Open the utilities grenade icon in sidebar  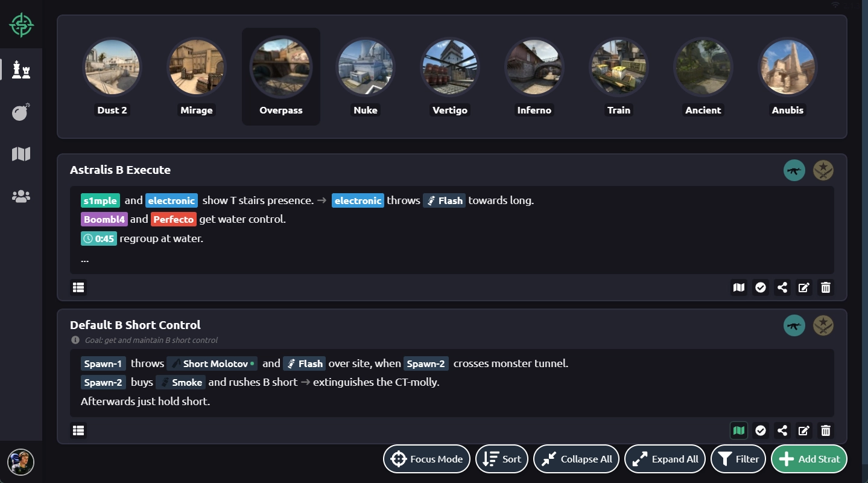point(21,112)
